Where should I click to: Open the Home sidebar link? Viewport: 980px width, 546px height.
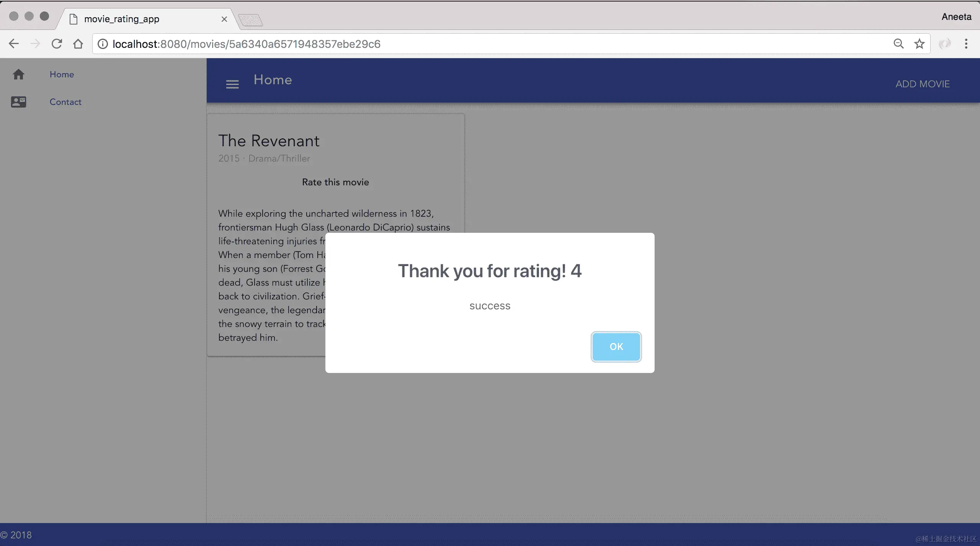coord(62,74)
